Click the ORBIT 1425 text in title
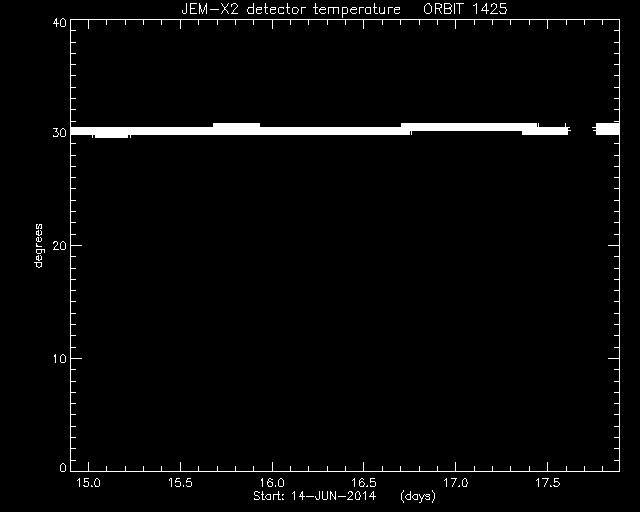This screenshot has width=640, height=512. pos(465,9)
